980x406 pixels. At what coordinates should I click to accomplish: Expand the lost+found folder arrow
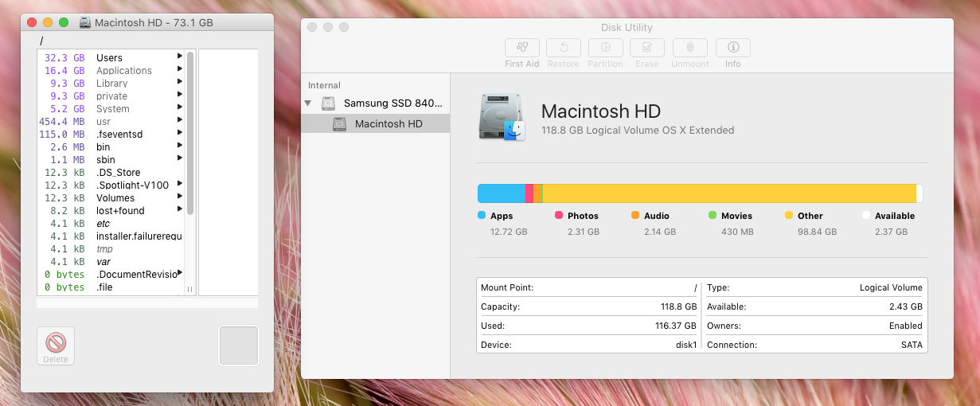pyautogui.click(x=180, y=210)
